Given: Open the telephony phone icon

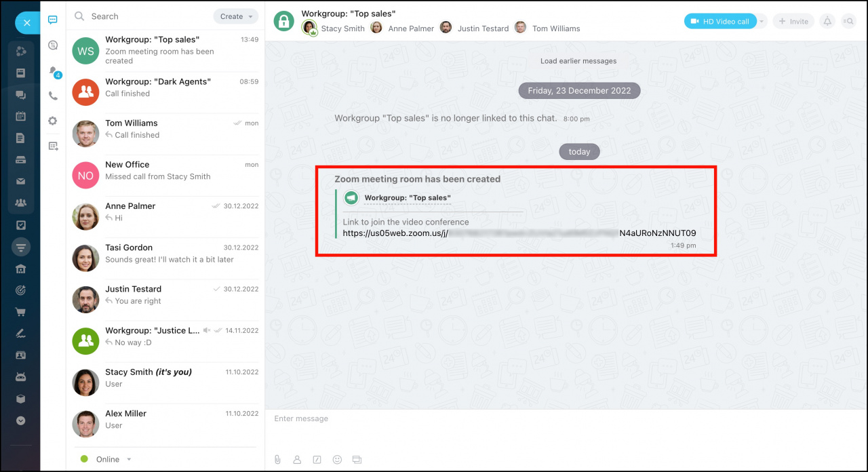Looking at the screenshot, I should pos(53,96).
